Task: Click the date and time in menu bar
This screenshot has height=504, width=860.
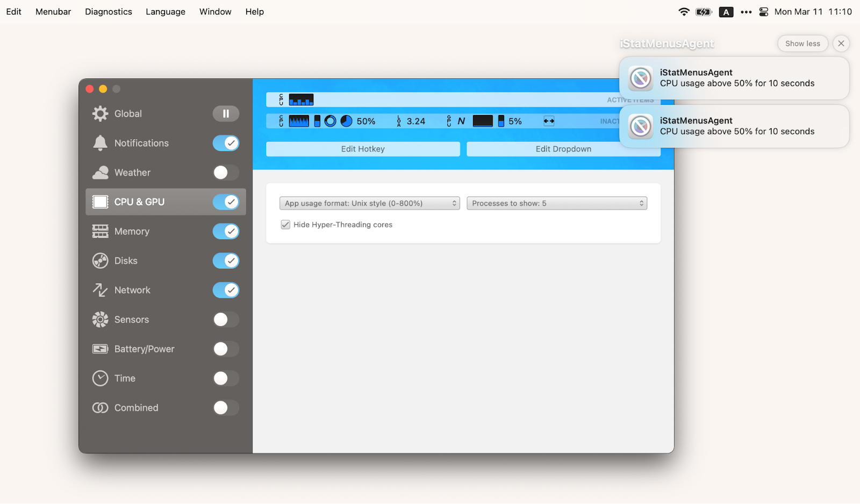Action: coord(813,12)
